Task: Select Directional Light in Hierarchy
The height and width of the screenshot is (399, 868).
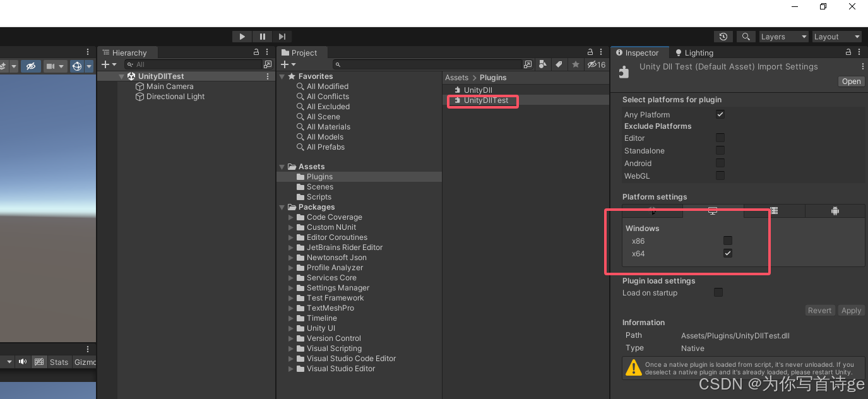Action: [x=175, y=97]
